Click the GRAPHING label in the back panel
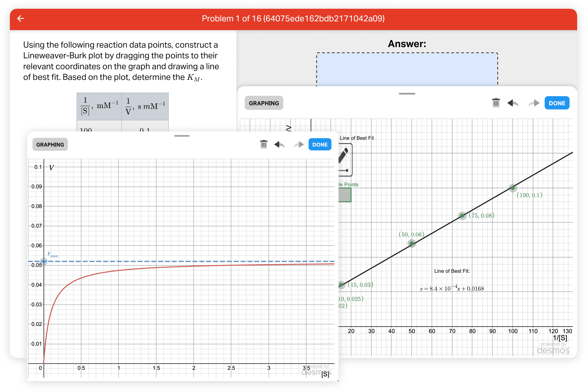587x392 pixels. [x=264, y=103]
